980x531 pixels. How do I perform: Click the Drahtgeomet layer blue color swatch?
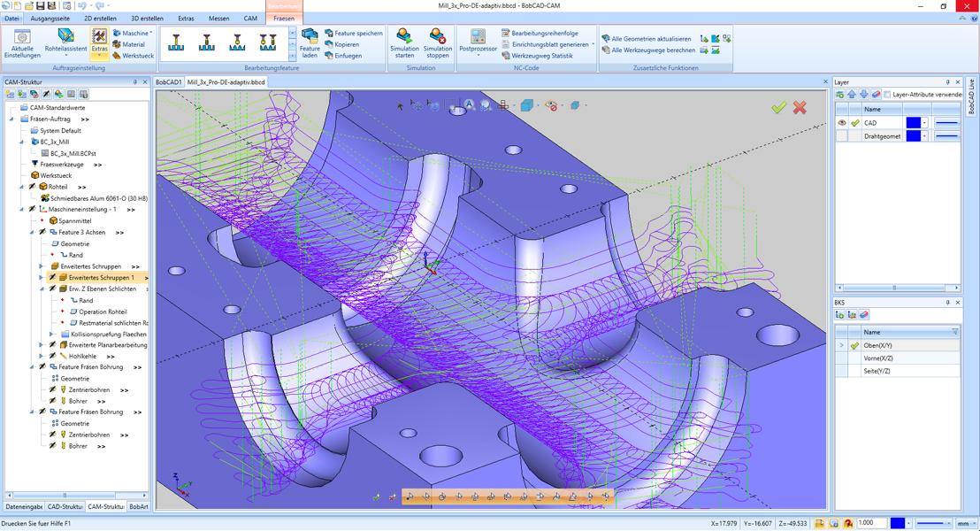(913, 135)
